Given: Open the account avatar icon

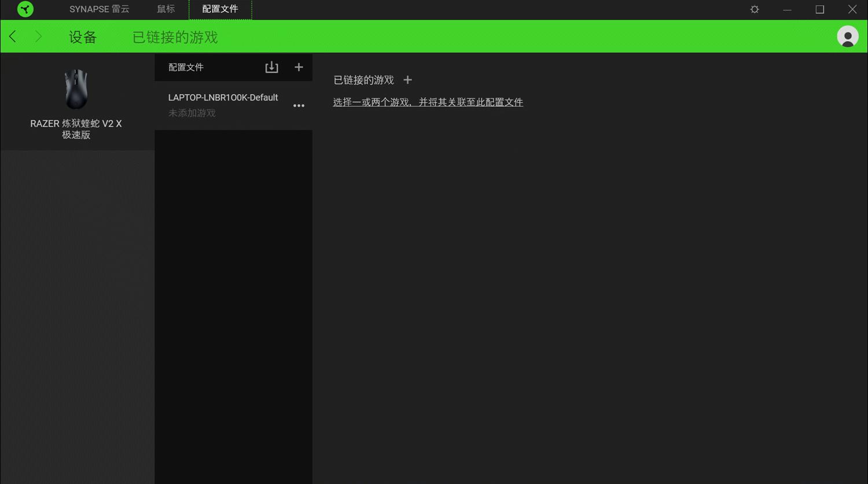Looking at the screenshot, I should pos(847,36).
